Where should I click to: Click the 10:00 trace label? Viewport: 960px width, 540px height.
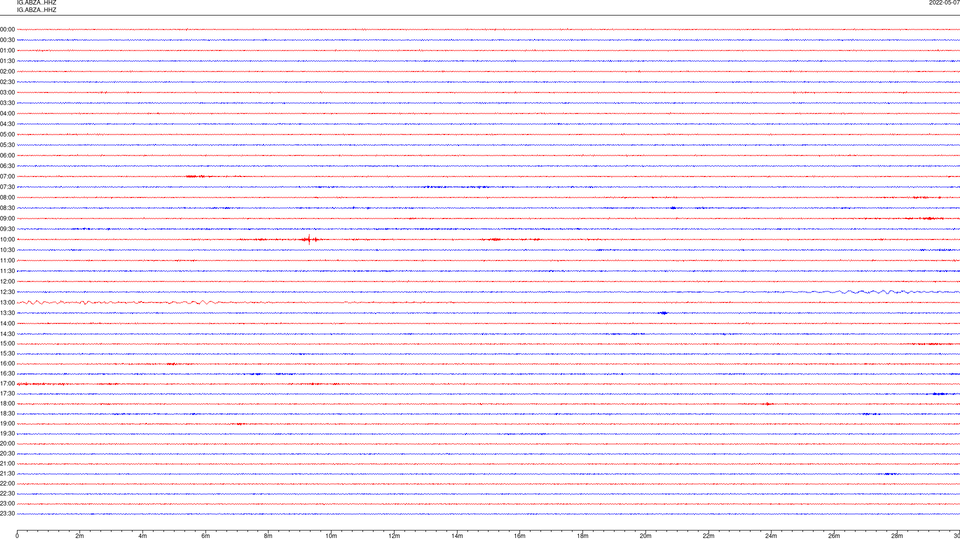tap(7, 239)
